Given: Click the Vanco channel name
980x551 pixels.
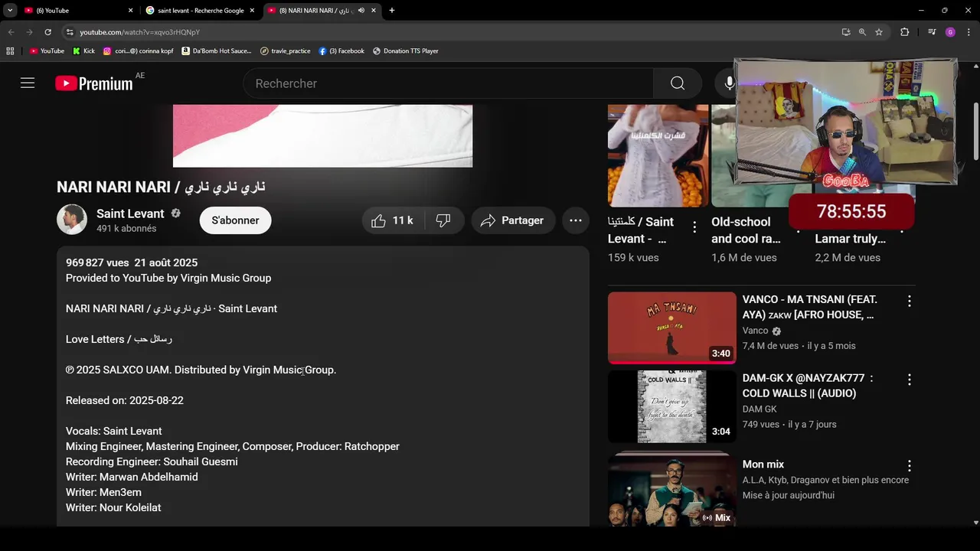Looking at the screenshot, I should (x=755, y=331).
